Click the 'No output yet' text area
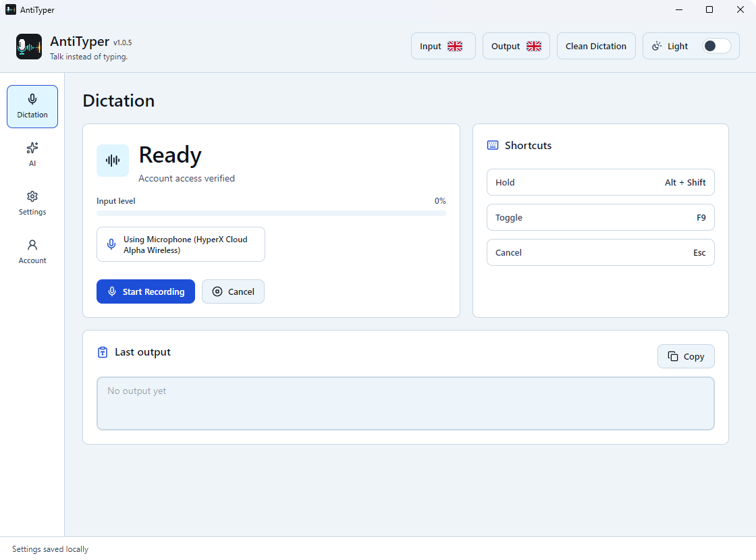Screen dimensions: 756x560 406,403
